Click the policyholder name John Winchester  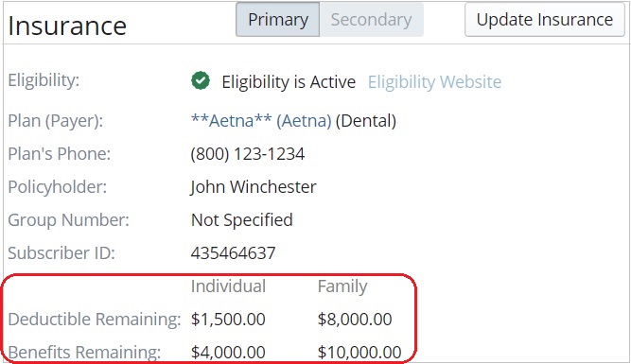[254, 187]
